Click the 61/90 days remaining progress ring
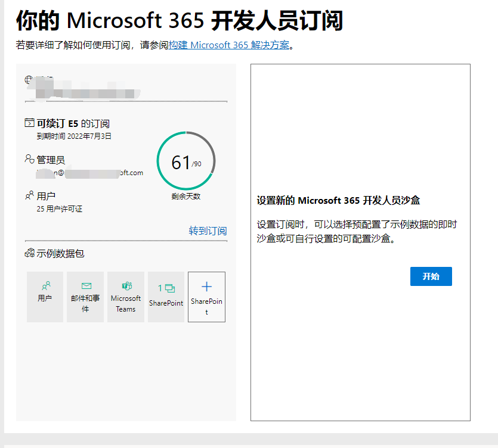Image resolution: width=498 pixels, height=448 pixels. point(186,161)
